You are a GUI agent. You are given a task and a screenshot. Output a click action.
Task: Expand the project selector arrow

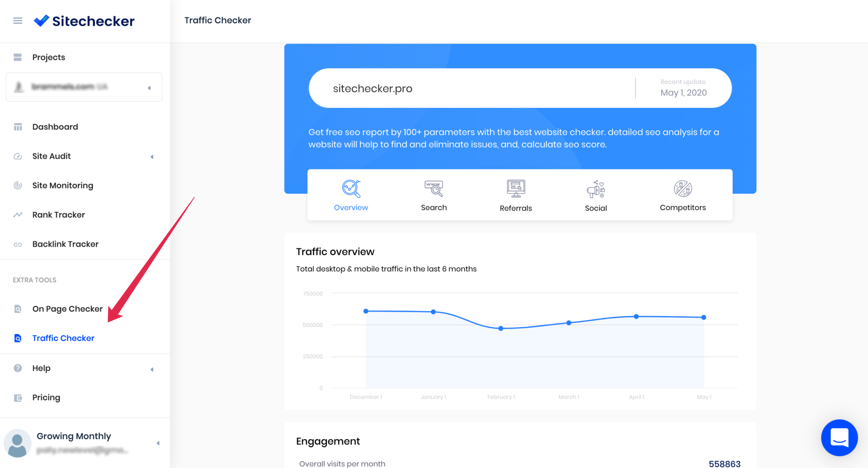point(149,88)
